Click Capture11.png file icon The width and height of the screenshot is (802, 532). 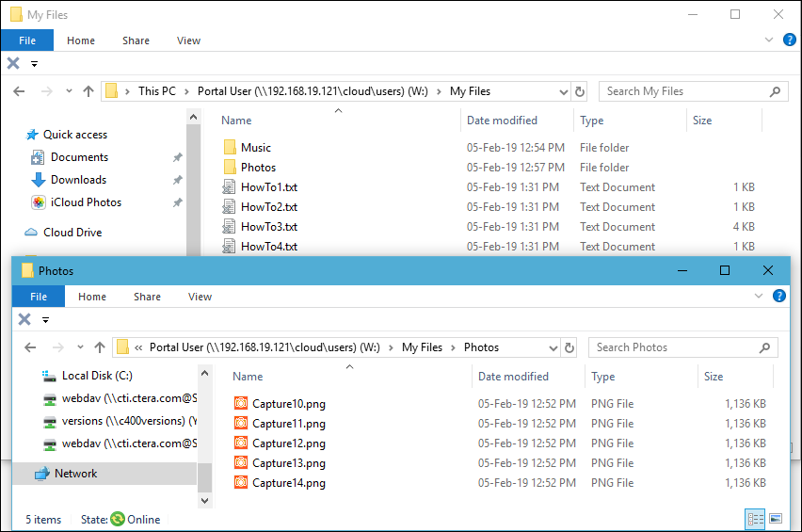(x=241, y=423)
